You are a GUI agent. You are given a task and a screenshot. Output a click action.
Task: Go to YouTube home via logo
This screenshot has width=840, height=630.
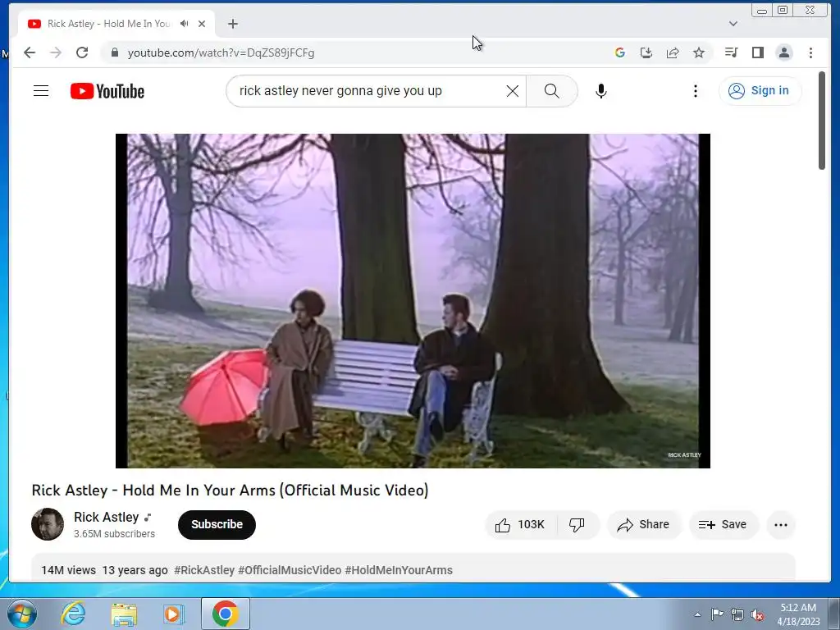pos(107,91)
